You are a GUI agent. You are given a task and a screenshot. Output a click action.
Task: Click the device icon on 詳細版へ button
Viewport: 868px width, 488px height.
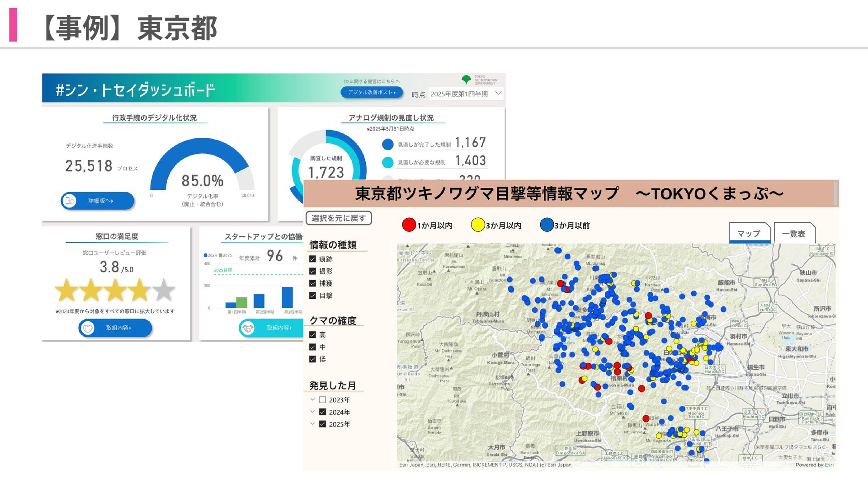point(70,201)
